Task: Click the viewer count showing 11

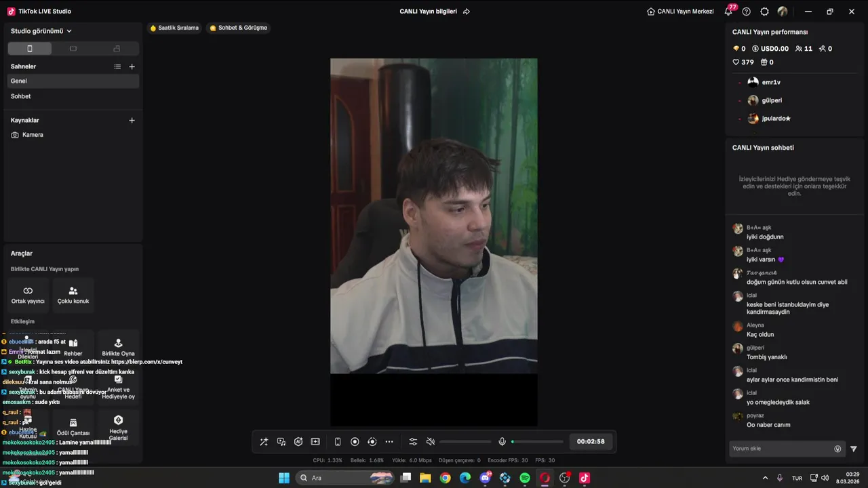Action: click(x=804, y=49)
